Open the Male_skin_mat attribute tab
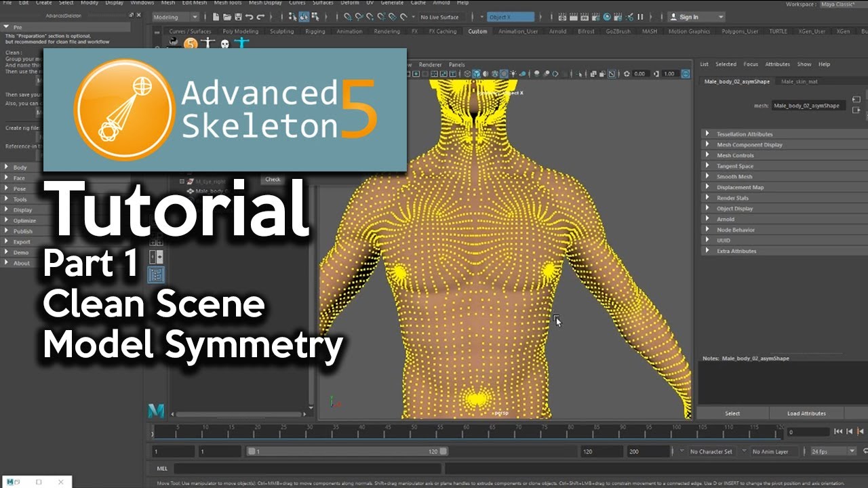Screen dimensions: 868x488 coord(799,81)
